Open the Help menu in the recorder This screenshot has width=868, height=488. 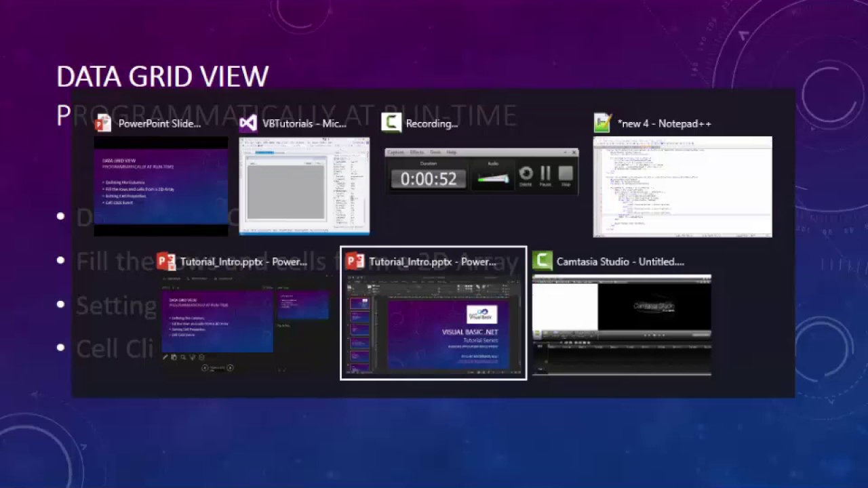coord(452,152)
